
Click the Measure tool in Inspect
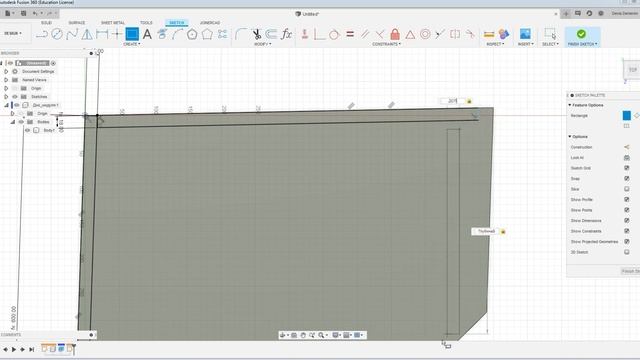click(x=489, y=34)
